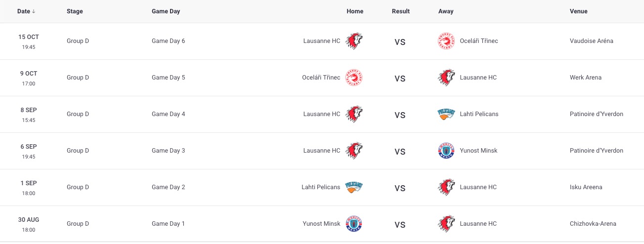
Task: Click Lausanne HC away logo in Game Day 1 row
Action: click(x=446, y=224)
